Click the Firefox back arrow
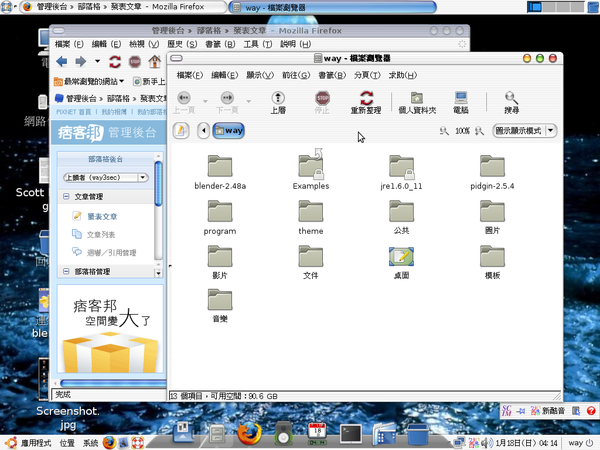The height and width of the screenshot is (450, 600). point(62,61)
